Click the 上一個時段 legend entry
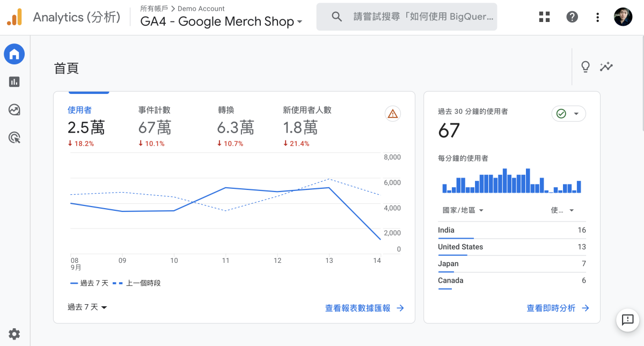The width and height of the screenshot is (644, 346). pos(136,283)
